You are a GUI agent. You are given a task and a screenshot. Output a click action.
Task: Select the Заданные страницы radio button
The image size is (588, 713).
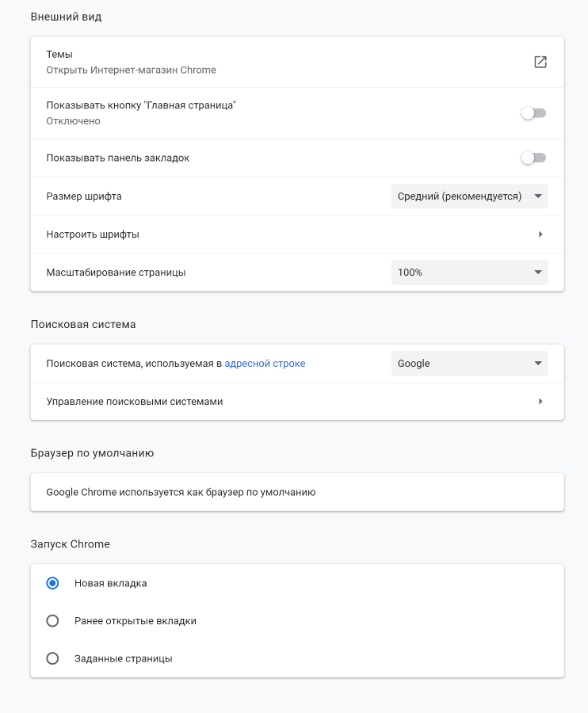point(52,658)
